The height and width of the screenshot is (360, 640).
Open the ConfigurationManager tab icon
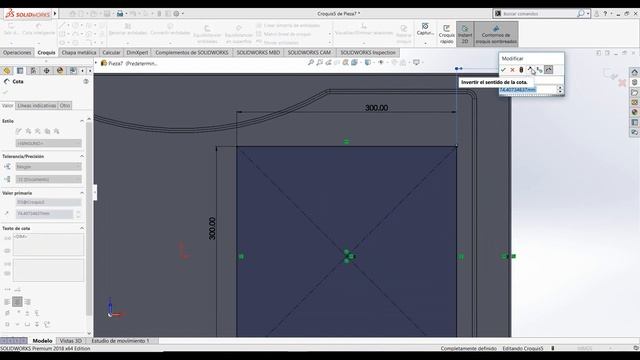[x=33, y=71]
